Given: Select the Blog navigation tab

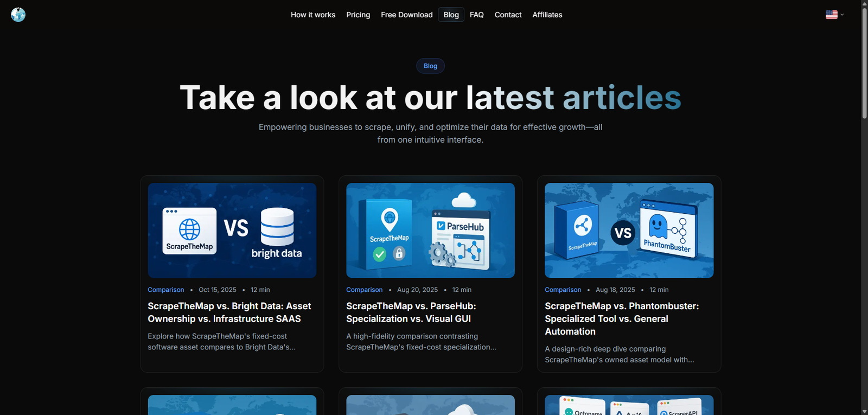Looking at the screenshot, I should [x=451, y=15].
